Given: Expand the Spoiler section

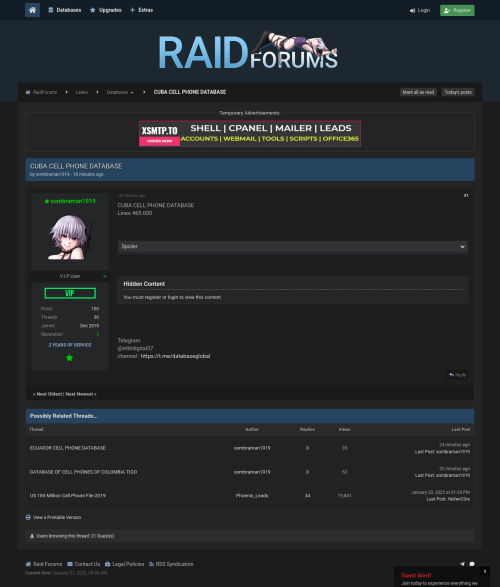Looking at the screenshot, I should point(293,247).
